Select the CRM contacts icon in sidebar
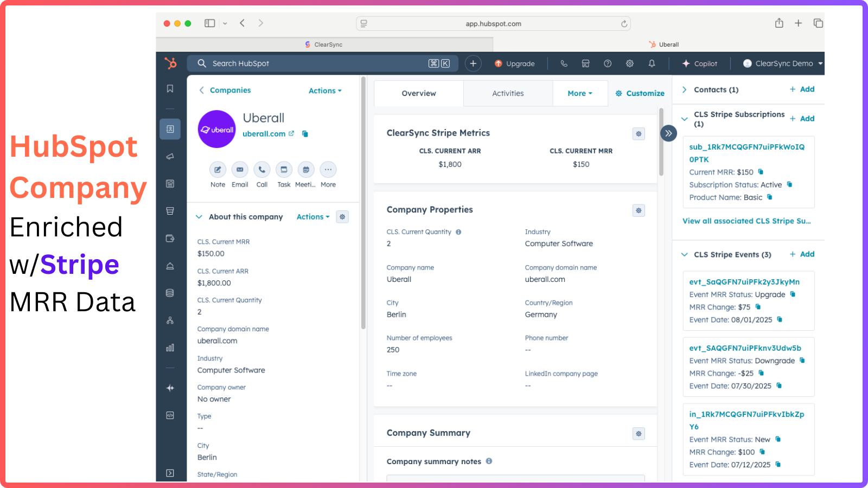The height and width of the screenshot is (488, 868). [170, 129]
